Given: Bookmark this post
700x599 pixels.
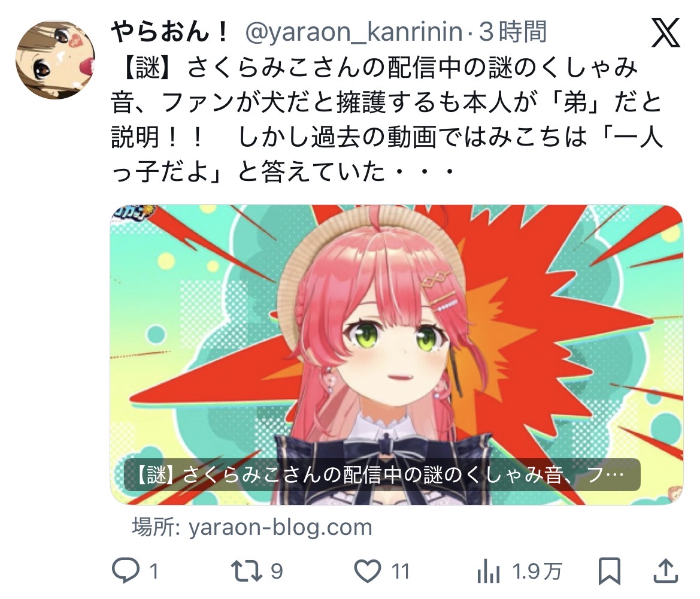Looking at the screenshot, I should tap(610, 571).
